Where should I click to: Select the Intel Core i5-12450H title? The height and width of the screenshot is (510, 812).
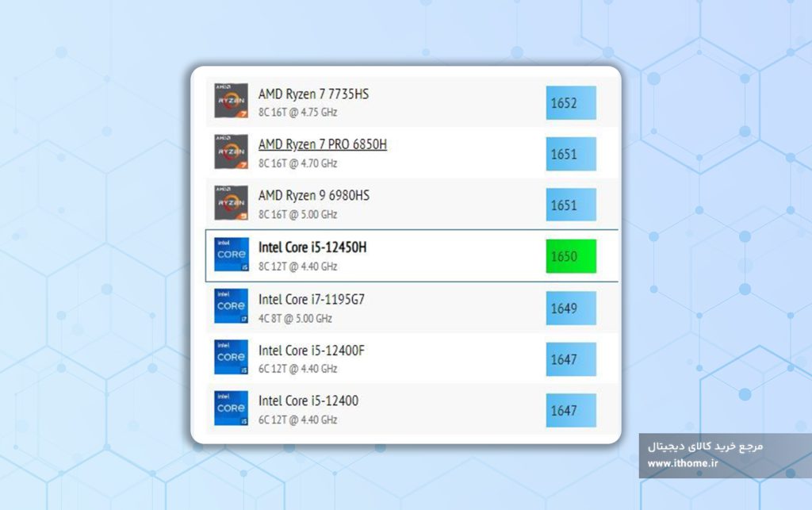312,247
